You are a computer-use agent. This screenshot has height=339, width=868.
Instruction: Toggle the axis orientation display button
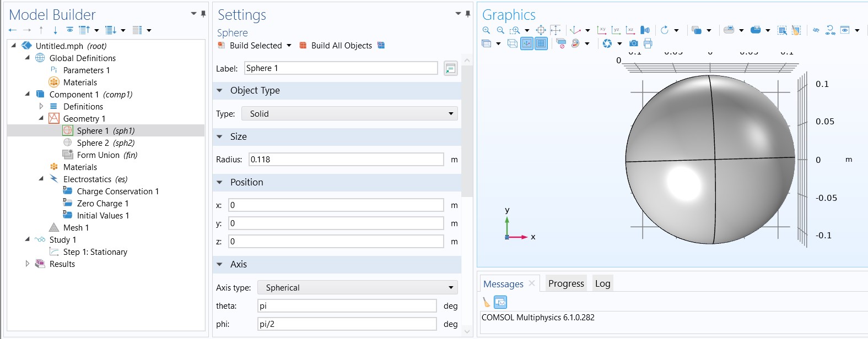click(x=527, y=43)
